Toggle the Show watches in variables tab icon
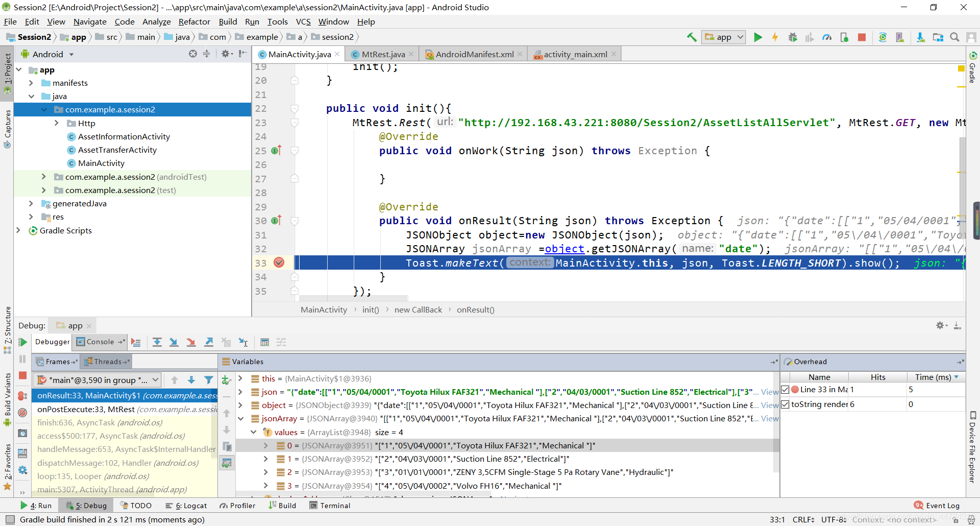Image resolution: width=980 pixels, height=526 pixels. (227, 463)
